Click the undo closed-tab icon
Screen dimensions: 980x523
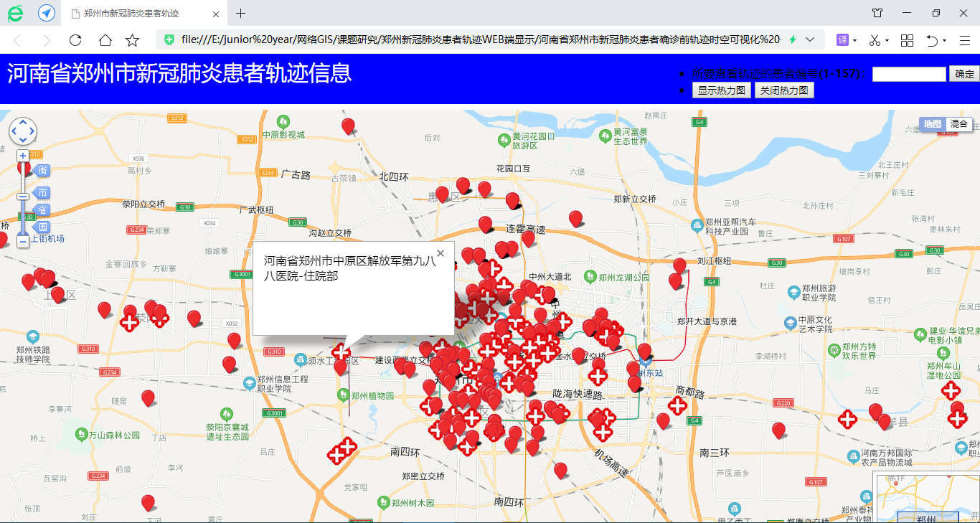pyautogui.click(x=932, y=40)
